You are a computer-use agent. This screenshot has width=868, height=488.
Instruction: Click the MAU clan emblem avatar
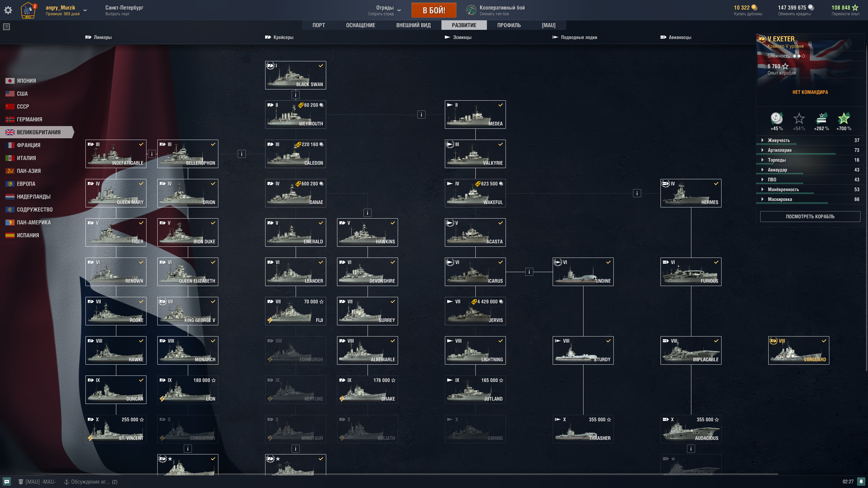coord(28,10)
